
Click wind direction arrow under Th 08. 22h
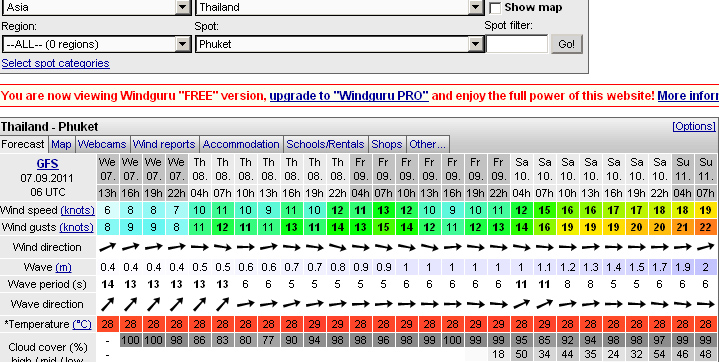click(x=337, y=247)
